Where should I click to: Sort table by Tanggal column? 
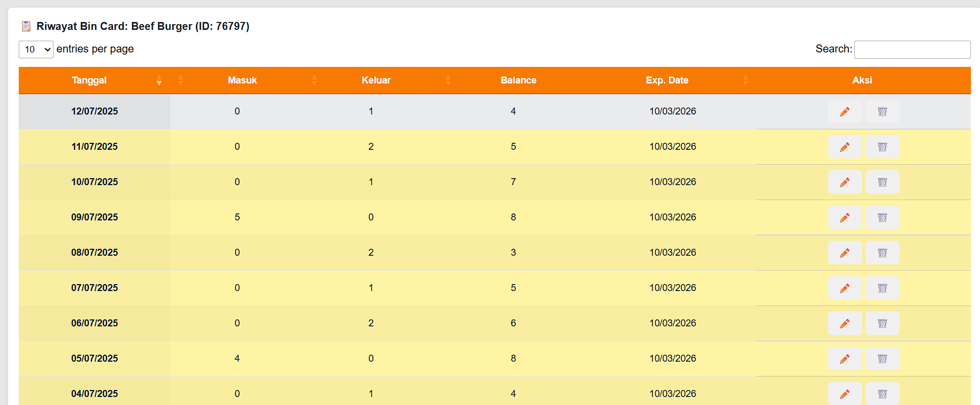point(94,80)
